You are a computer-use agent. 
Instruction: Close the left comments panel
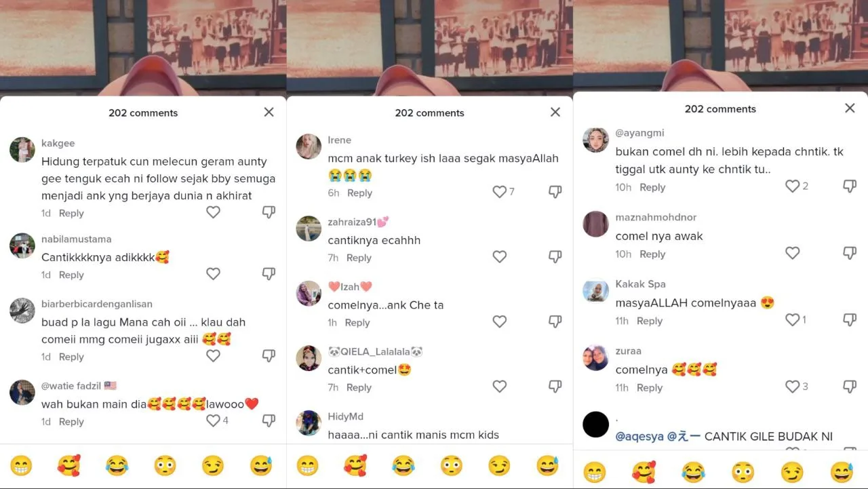269,112
